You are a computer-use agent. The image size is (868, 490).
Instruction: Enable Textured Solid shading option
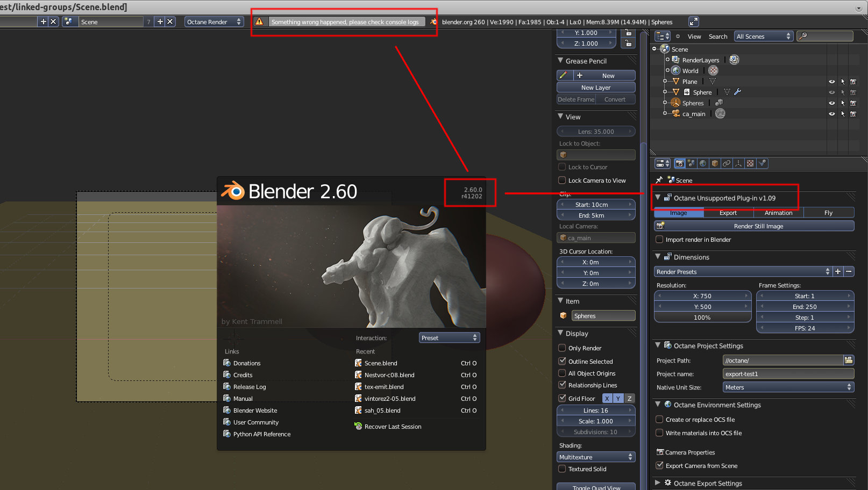coord(562,469)
